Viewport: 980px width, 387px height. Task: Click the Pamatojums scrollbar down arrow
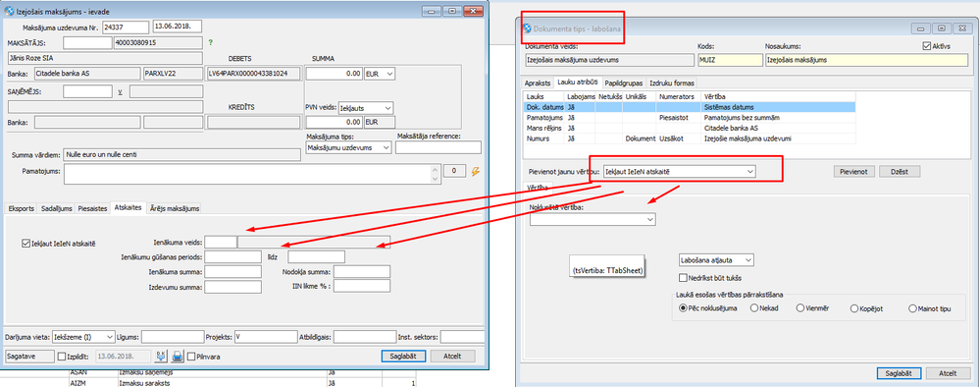(x=435, y=179)
